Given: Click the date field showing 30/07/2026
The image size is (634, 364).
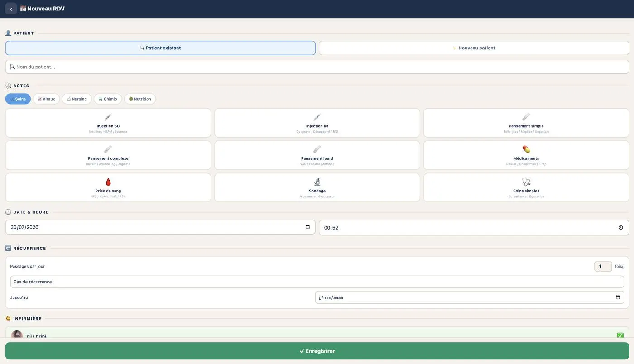Looking at the screenshot, I should click(x=160, y=227).
